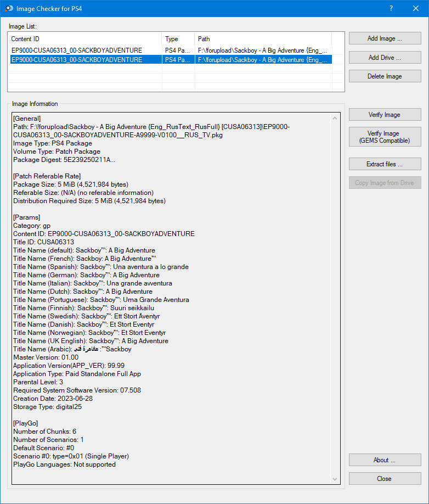Click the Required System Software Version line

click(77, 390)
